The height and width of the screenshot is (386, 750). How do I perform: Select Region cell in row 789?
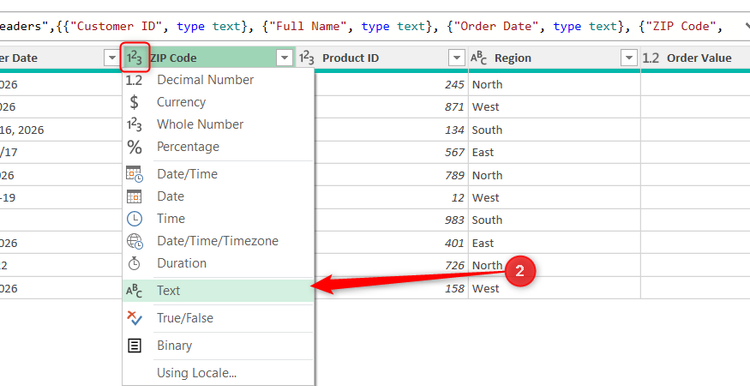tap(554, 175)
